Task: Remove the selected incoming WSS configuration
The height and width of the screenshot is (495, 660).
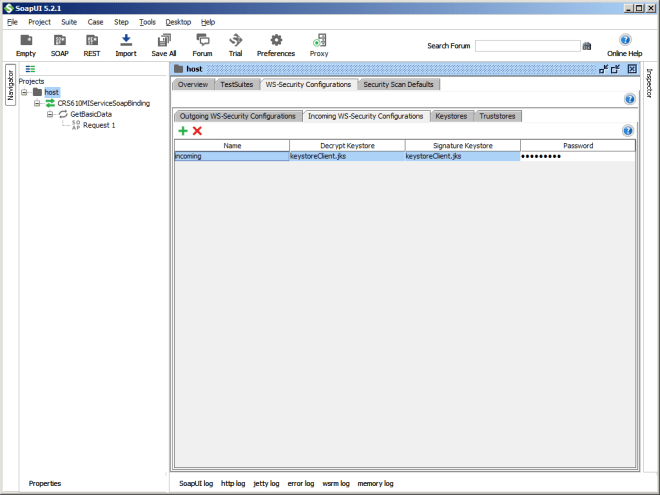Action: tap(197, 131)
